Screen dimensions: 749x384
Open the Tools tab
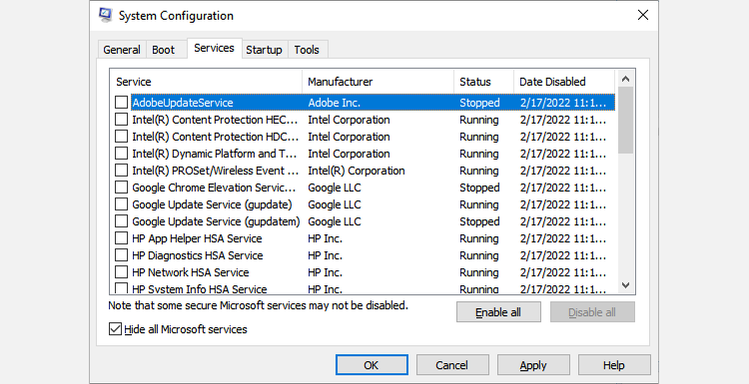click(x=307, y=50)
